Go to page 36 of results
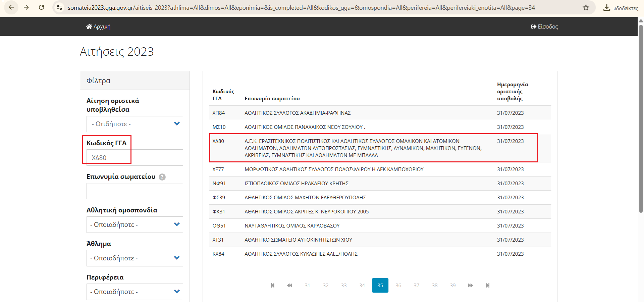644x302 pixels. pyautogui.click(x=398, y=285)
